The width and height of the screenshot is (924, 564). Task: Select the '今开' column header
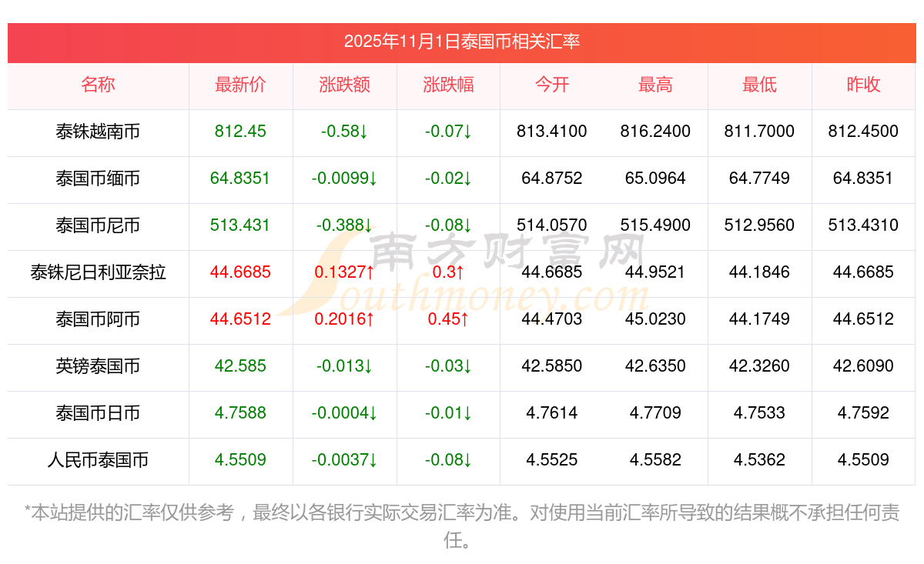552,85
